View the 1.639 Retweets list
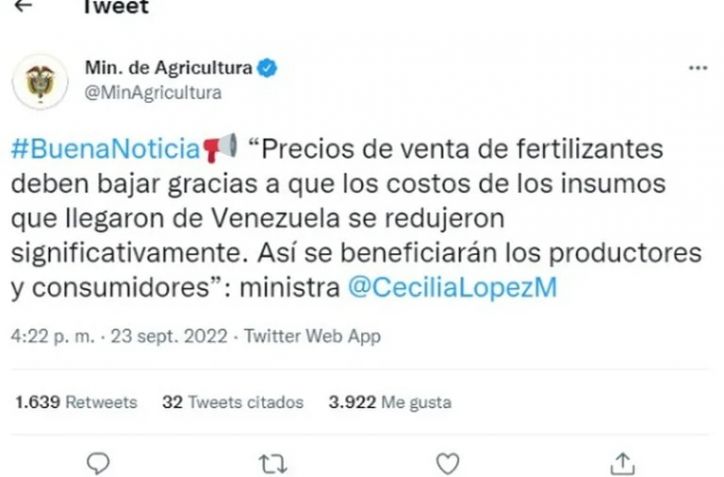Viewport: 724px width, 477px height. [x=76, y=402]
